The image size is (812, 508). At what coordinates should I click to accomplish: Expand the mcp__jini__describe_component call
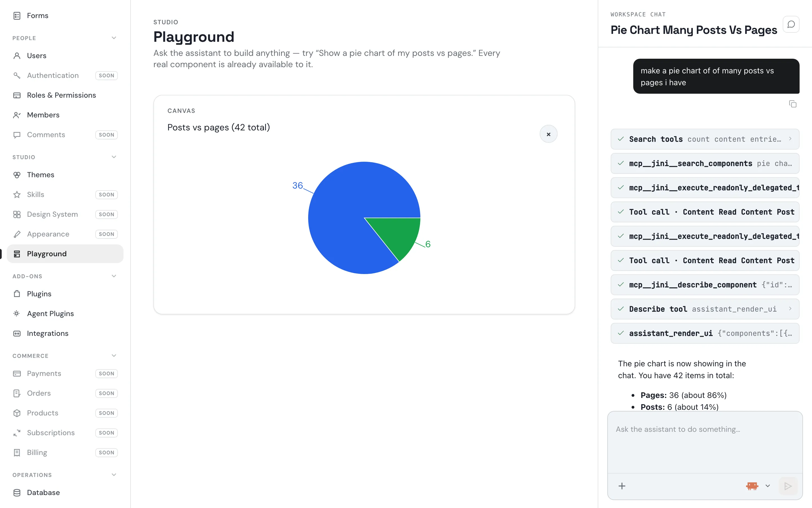point(705,285)
